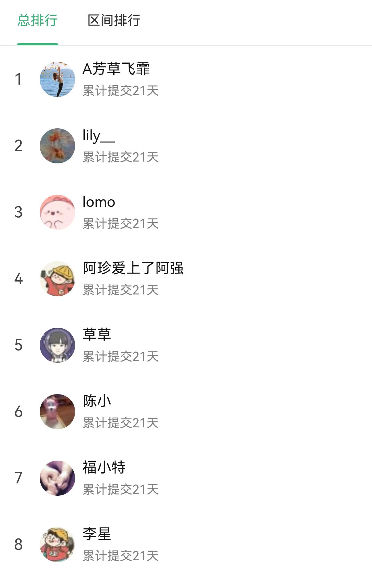Open 福小特's holding hands avatar
Viewport: 372px width, 588px height.
pos(57,478)
